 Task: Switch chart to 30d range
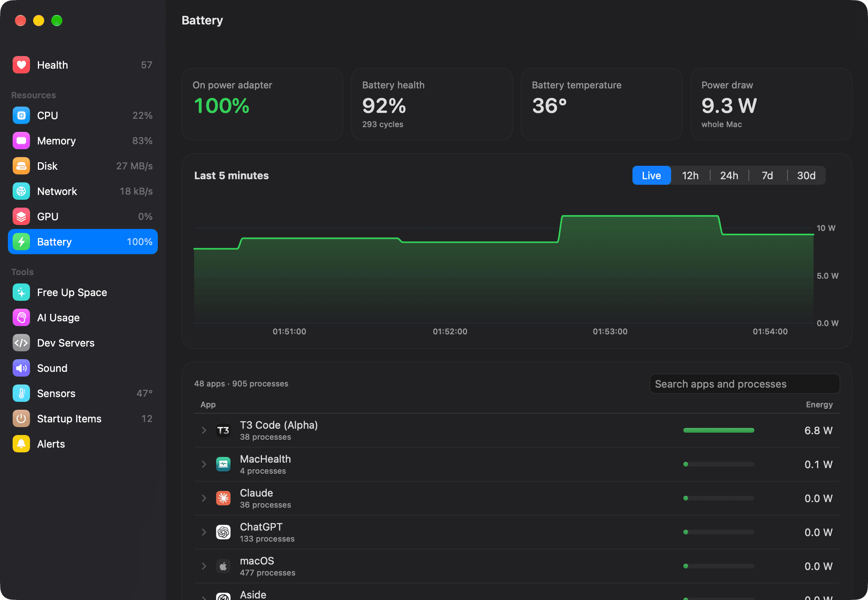pyautogui.click(x=806, y=175)
